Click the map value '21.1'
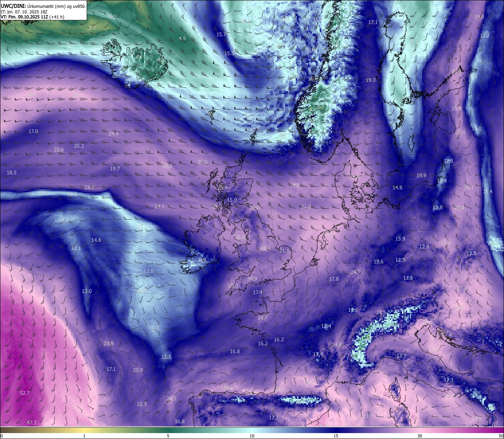 point(284,251)
